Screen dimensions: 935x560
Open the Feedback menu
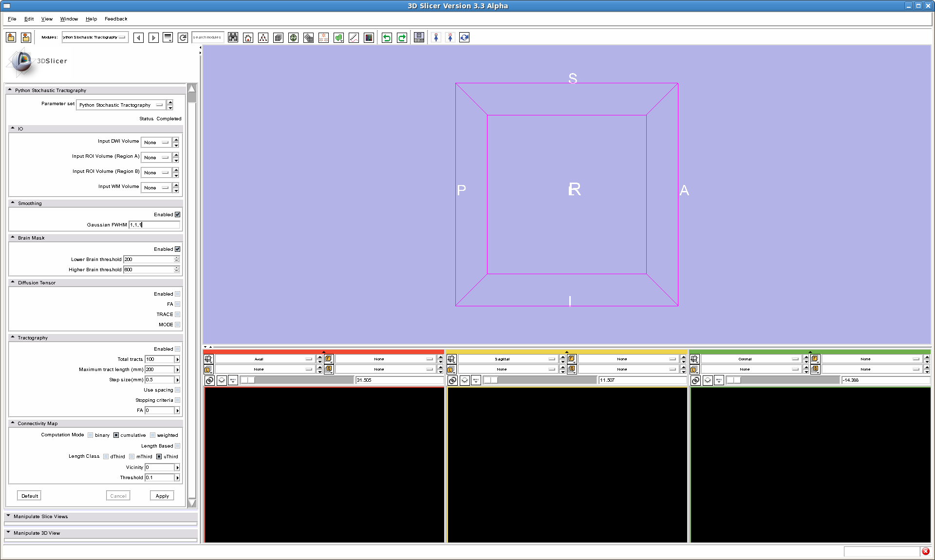point(116,19)
